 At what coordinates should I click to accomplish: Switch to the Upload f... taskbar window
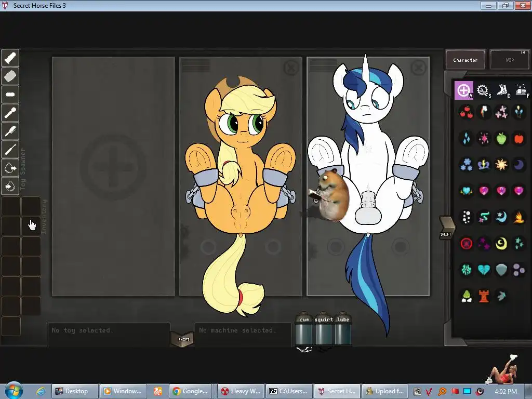tap(385, 391)
